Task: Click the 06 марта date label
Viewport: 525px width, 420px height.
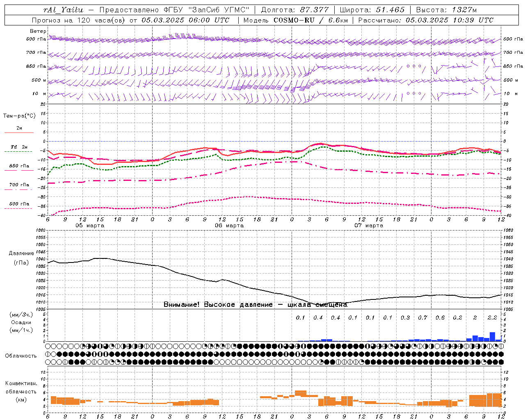Action: (x=229, y=226)
